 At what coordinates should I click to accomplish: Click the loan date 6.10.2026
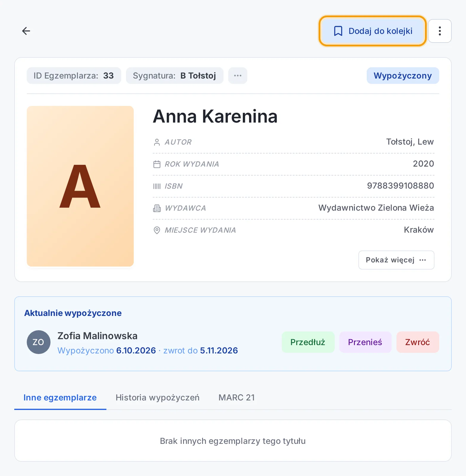pyautogui.click(x=136, y=350)
